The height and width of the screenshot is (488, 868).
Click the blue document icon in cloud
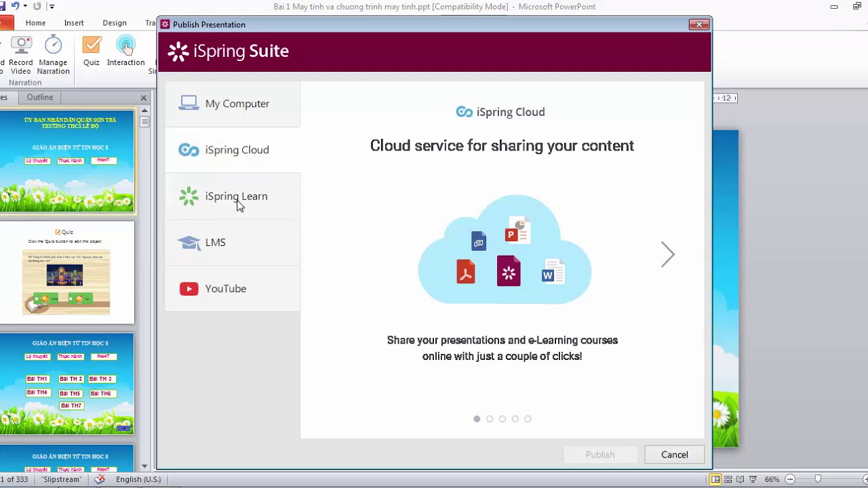coord(479,241)
